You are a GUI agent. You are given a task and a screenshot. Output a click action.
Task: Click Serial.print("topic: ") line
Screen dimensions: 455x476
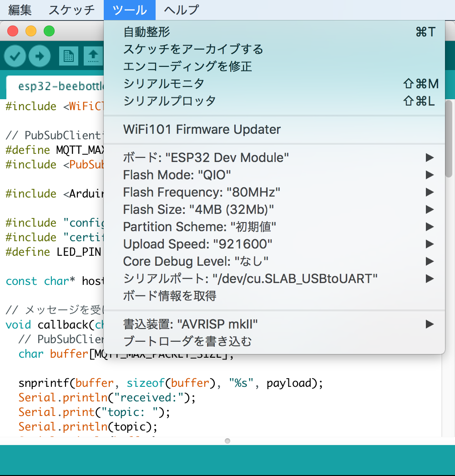coord(94,412)
